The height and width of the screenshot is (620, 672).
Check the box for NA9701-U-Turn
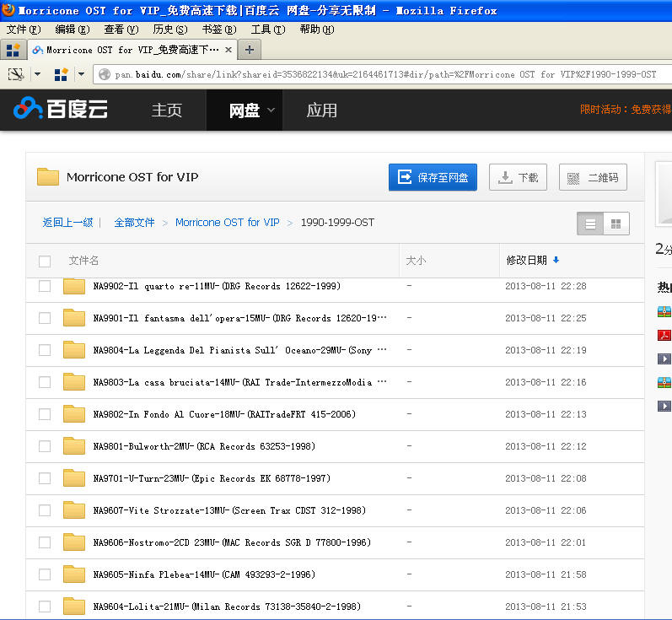pyautogui.click(x=45, y=478)
